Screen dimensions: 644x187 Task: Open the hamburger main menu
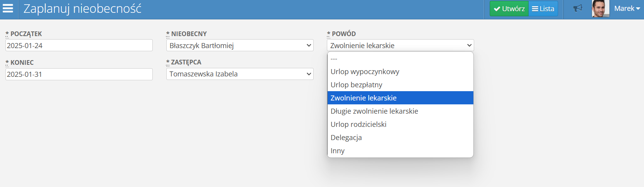[8, 9]
